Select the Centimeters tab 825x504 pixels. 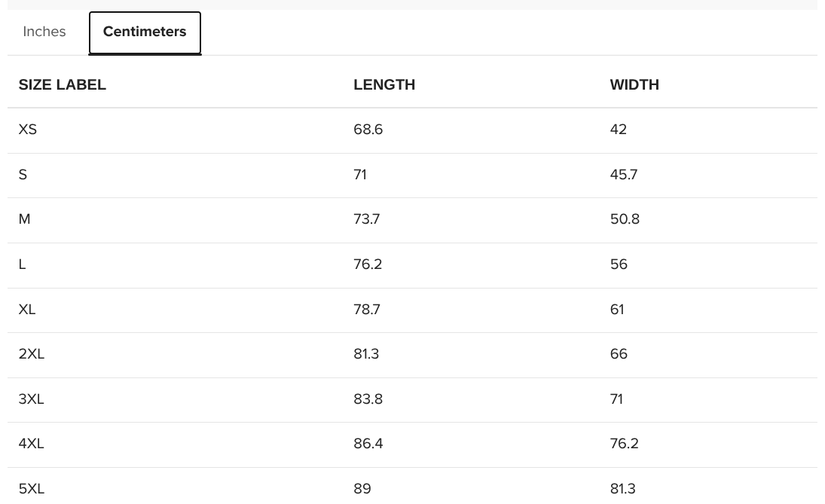[145, 32]
